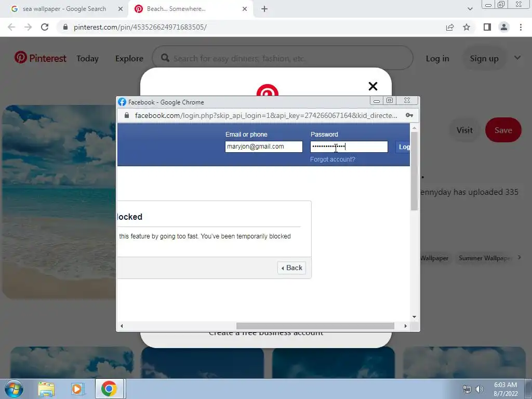The height and width of the screenshot is (399, 532).
Task: Open Windows Media Player taskbar icon
Action: coord(78,389)
